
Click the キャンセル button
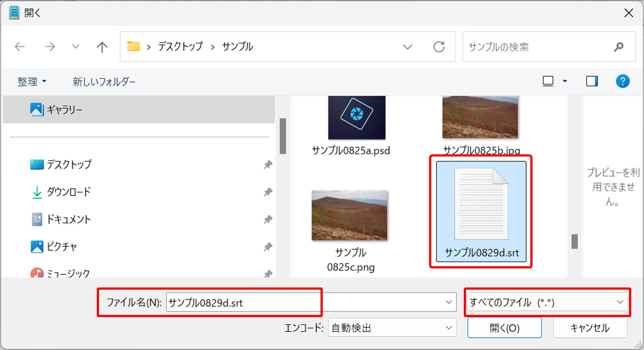[x=590, y=328]
